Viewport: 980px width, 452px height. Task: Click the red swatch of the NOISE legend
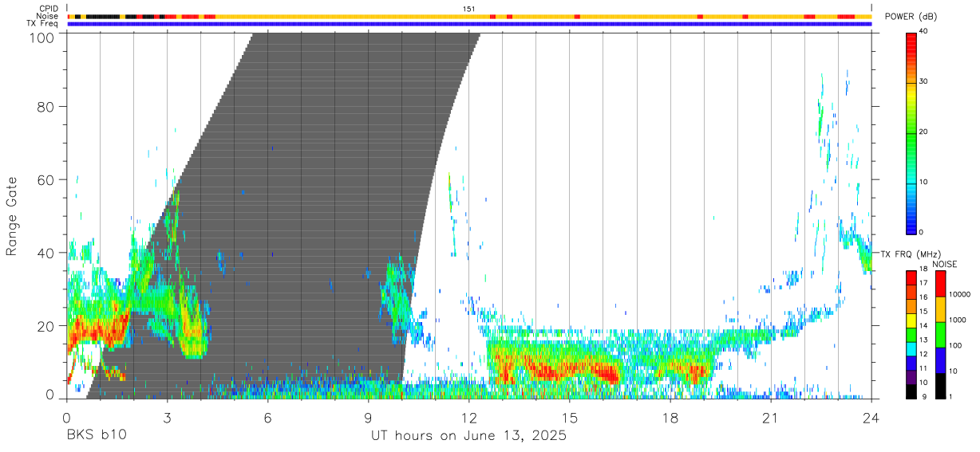(x=941, y=284)
